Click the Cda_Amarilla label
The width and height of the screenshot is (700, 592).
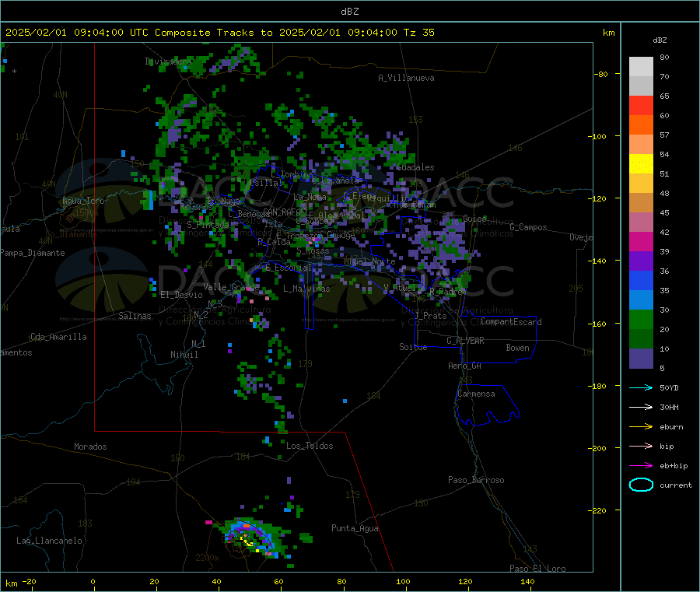click(58, 337)
